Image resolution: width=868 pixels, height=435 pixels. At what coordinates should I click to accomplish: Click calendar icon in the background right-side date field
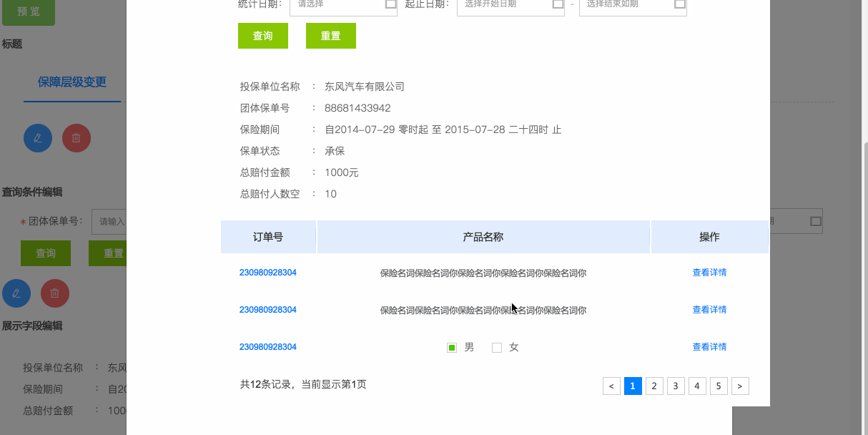coord(816,222)
